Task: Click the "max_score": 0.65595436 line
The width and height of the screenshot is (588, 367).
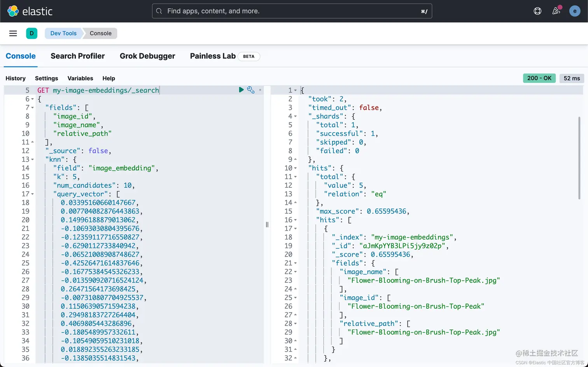Action: tap(363, 211)
